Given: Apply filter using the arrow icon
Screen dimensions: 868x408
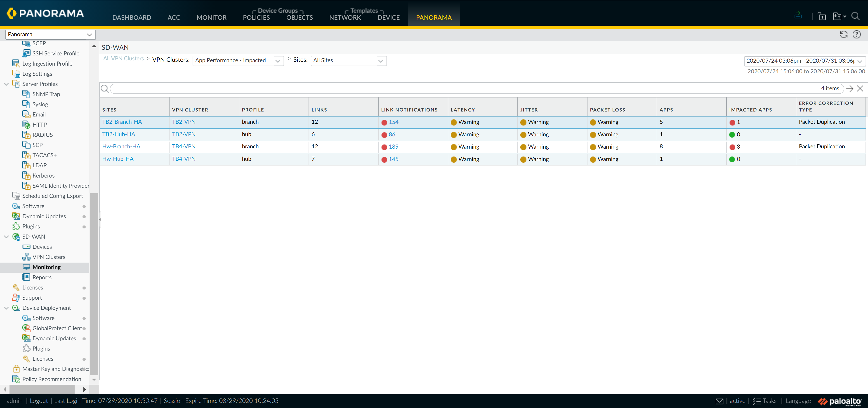Looking at the screenshot, I should coord(849,88).
